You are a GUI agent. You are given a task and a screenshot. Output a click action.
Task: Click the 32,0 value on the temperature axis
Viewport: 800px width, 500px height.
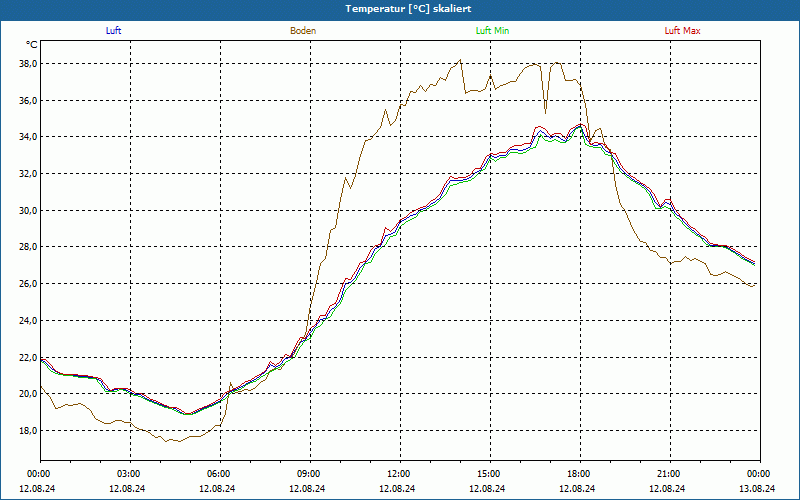[28, 173]
